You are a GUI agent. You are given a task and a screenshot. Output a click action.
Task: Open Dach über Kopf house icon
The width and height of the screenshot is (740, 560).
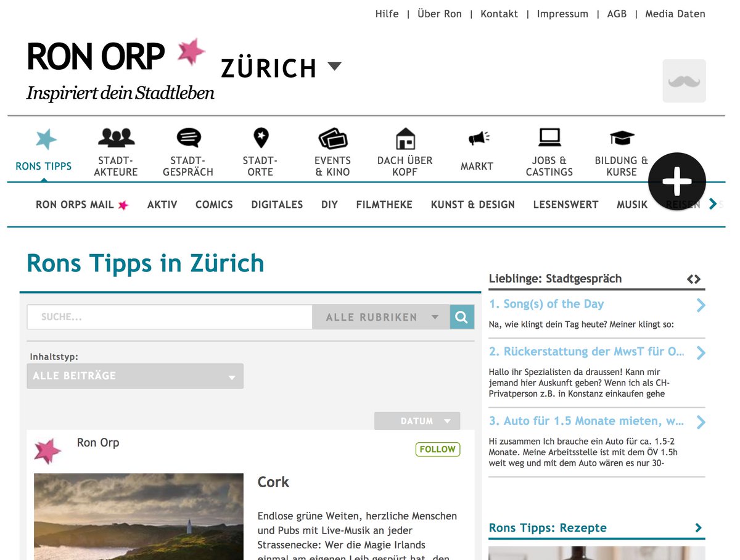point(405,138)
